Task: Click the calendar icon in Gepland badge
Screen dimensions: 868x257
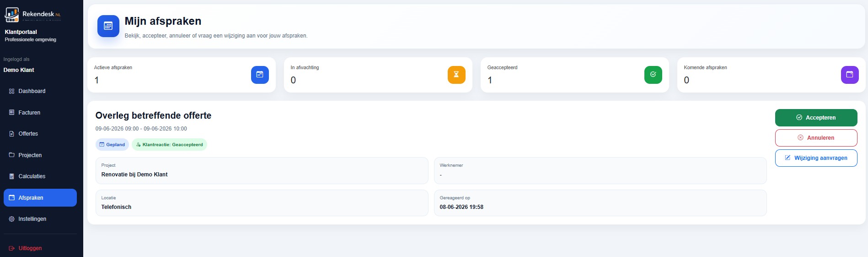Action: click(x=102, y=144)
